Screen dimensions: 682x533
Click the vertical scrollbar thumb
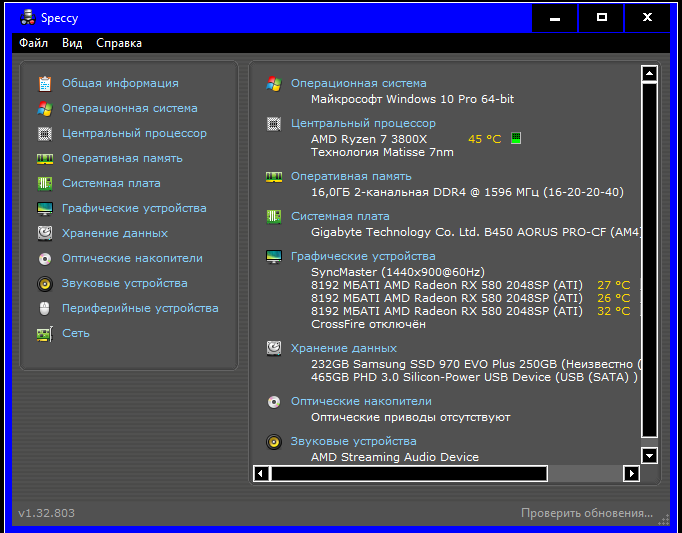(x=649, y=260)
